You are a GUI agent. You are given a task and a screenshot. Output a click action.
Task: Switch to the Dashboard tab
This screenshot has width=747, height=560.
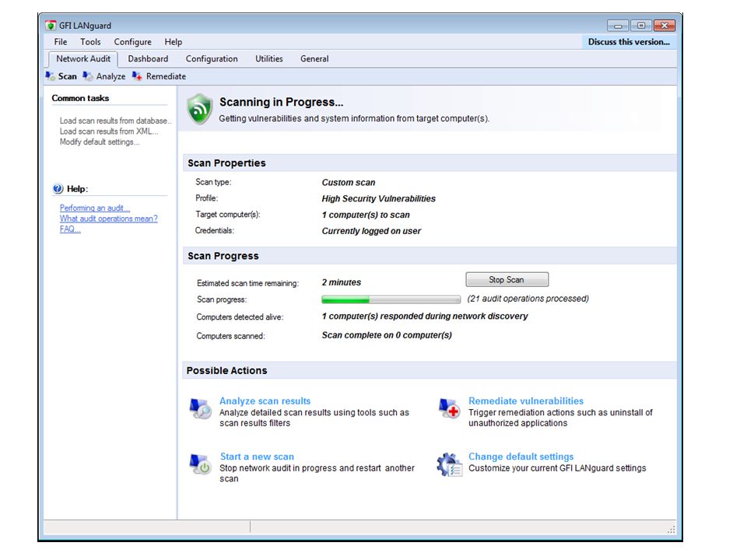[x=148, y=59]
